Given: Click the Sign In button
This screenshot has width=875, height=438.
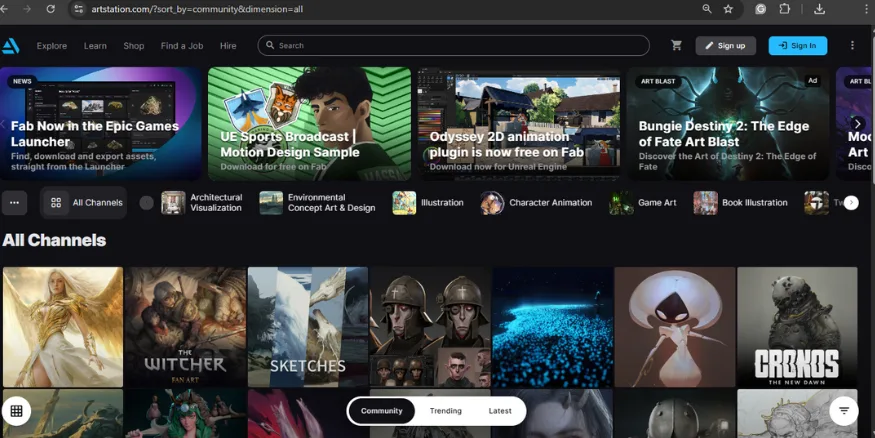Looking at the screenshot, I should click(797, 46).
